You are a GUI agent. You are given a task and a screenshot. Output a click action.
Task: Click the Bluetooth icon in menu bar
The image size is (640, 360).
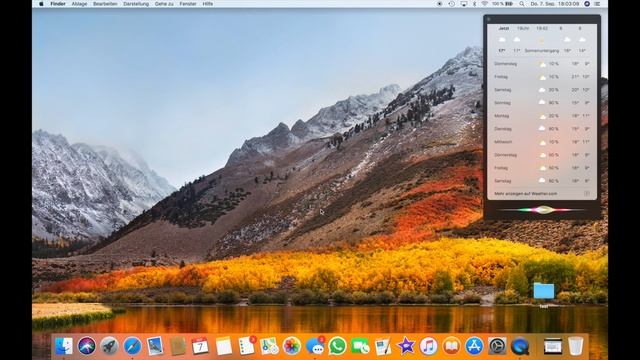[474, 4]
